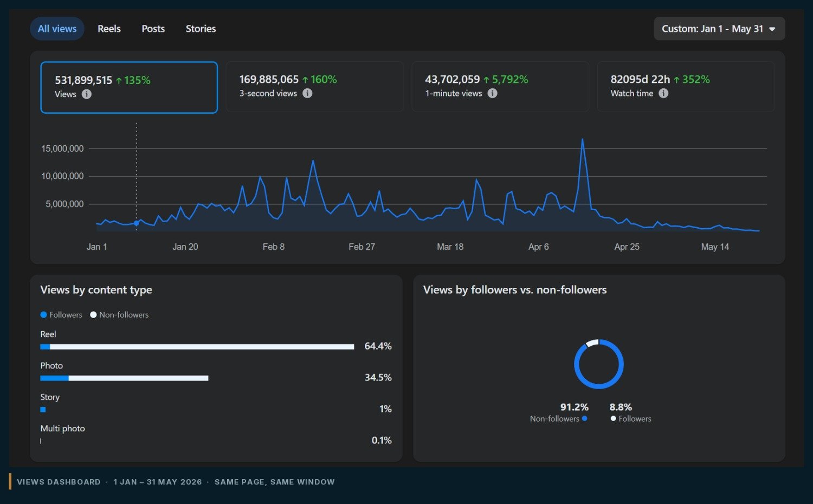Click the 64.4% Reel value
Screen dimensions: 813x504
pos(378,346)
